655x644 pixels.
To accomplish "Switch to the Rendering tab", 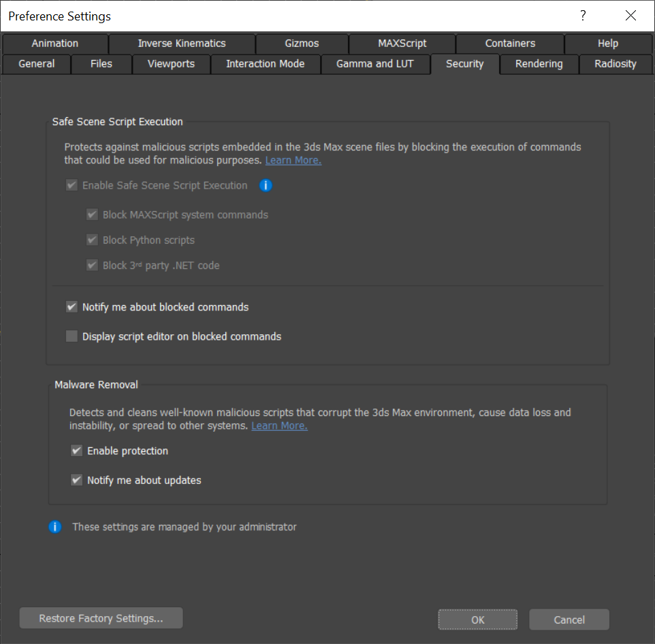I will [x=539, y=64].
